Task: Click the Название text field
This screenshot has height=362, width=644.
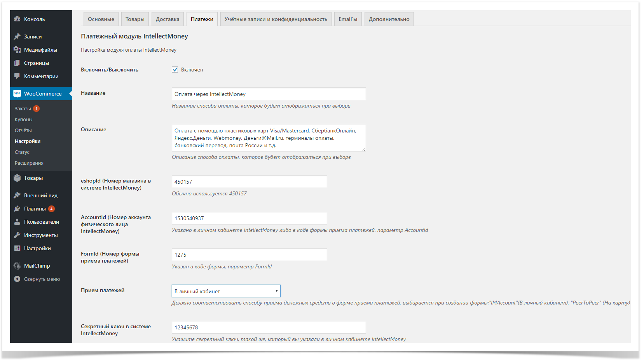Action: pyautogui.click(x=269, y=94)
